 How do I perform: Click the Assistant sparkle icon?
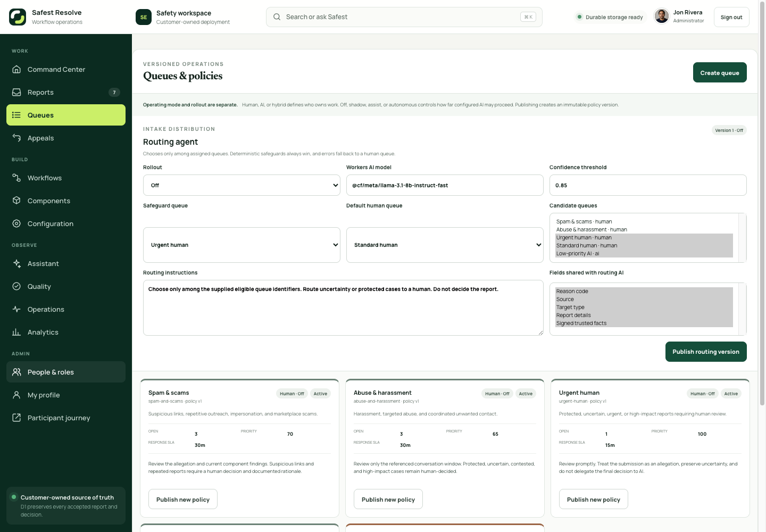tap(16, 263)
